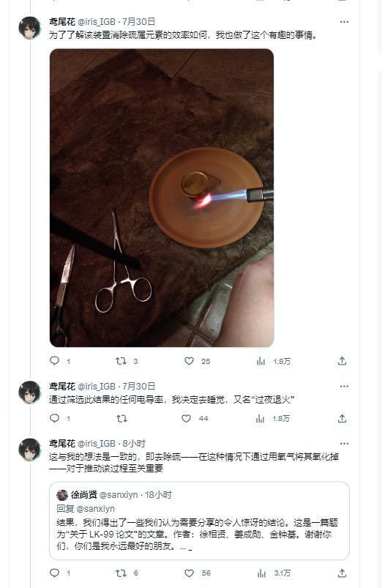The width and height of the screenshot is (382, 588).
Task: Click the avatar beside the 8小时 tweet
Action: [29, 450]
